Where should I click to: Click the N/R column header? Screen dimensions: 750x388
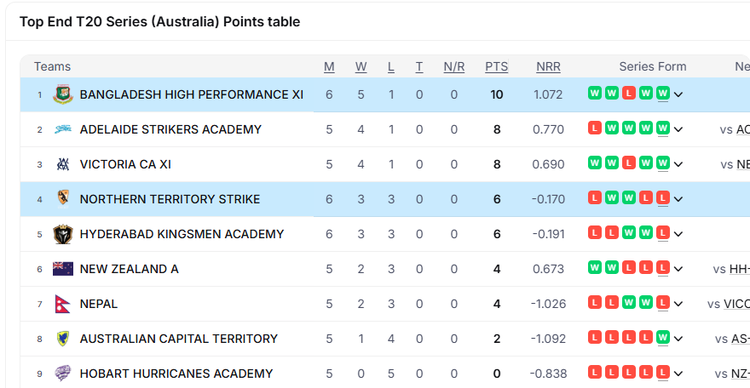[454, 67]
